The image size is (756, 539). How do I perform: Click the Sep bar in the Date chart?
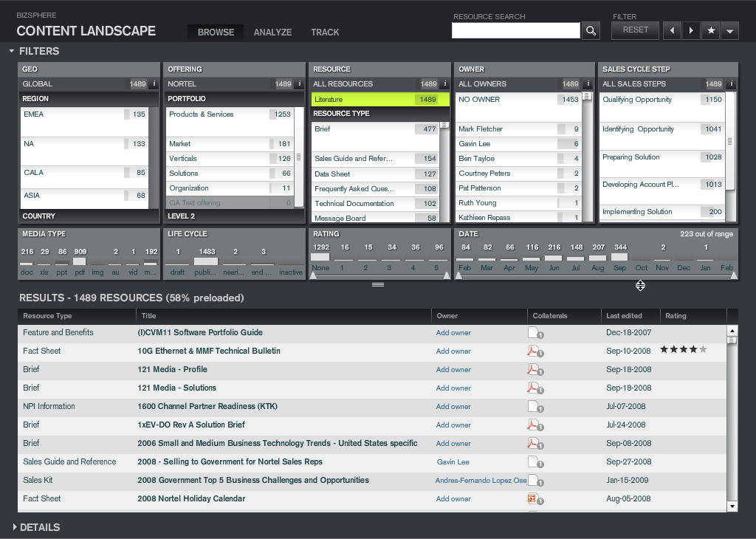click(x=620, y=257)
